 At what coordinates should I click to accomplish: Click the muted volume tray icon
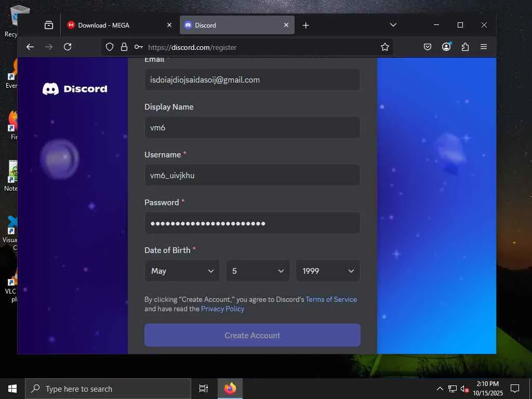pos(465,389)
